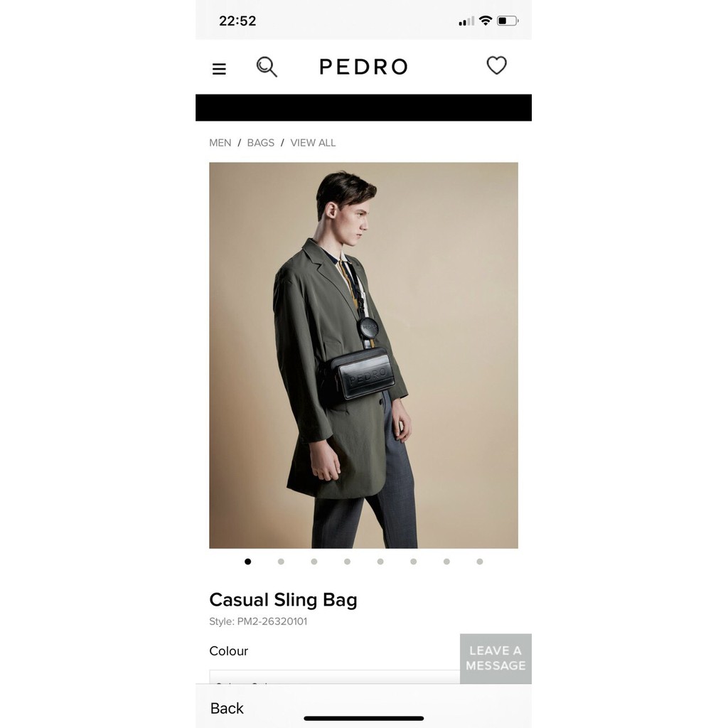Open the wishlist heart icon

pos(496,65)
